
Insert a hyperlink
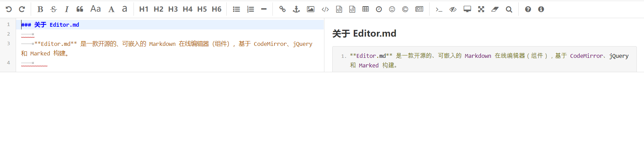coord(282,9)
